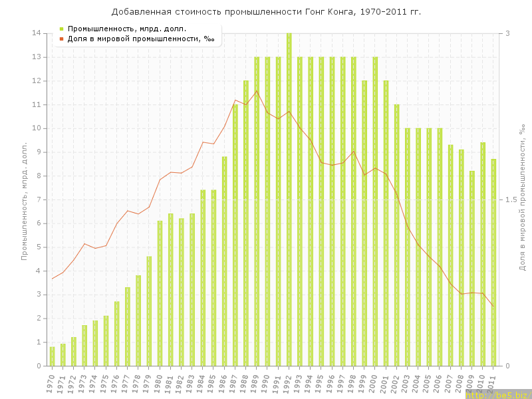Screen dimensions: 532x399
Task: Click the x-axis label 1995
Action: [320, 382]
